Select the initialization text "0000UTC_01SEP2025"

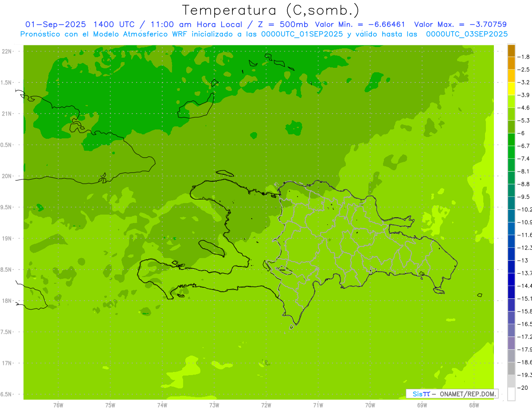301,34
